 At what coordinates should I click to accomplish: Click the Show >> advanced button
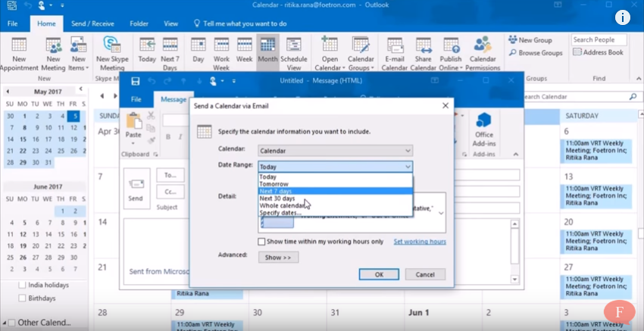coord(278,258)
